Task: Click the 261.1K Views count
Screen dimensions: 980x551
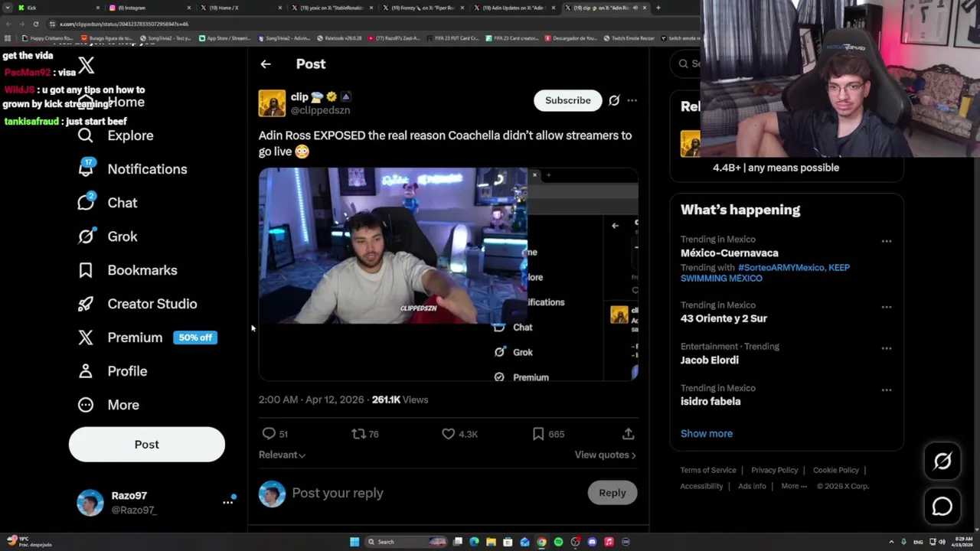Action: [400, 399]
